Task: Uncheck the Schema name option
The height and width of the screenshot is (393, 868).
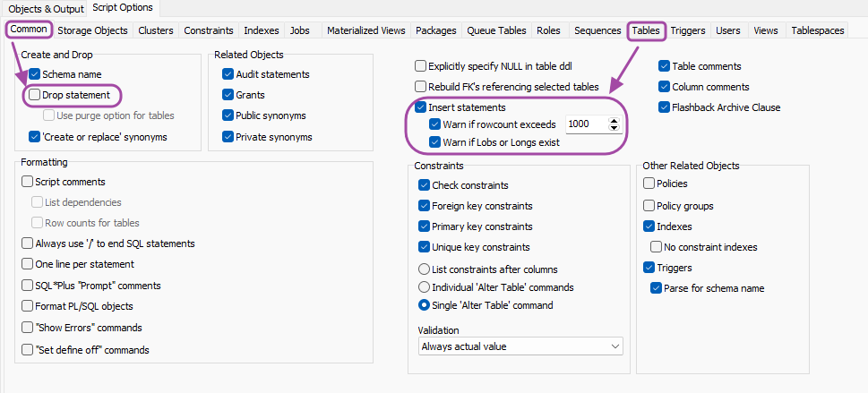Action: pyautogui.click(x=35, y=73)
